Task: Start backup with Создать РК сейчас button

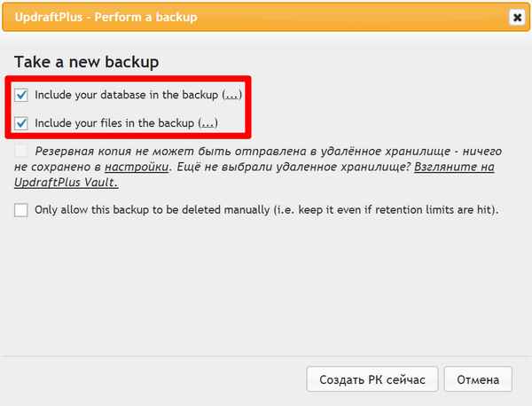Action: click(372, 379)
